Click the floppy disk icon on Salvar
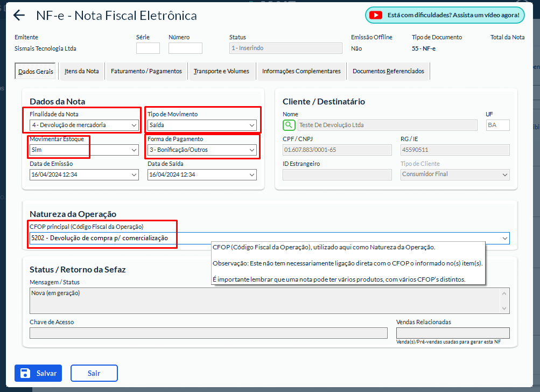This screenshot has width=540, height=392. click(25, 373)
